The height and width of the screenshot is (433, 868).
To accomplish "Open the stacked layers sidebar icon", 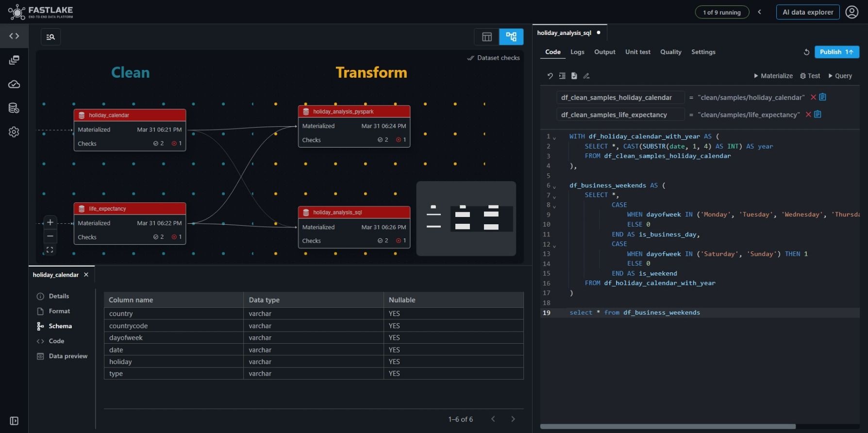I will 14,60.
